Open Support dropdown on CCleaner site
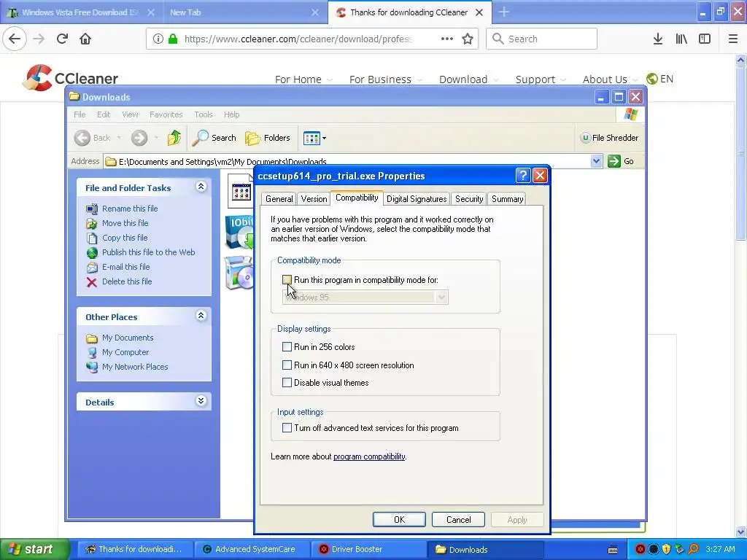The height and width of the screenshot is (560, 747). pos(541,79)
